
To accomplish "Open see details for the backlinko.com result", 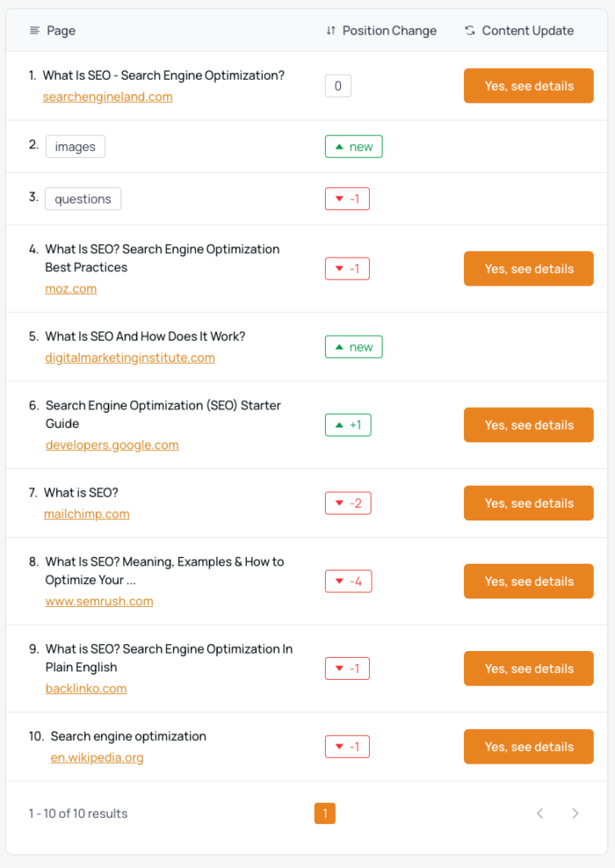I will 528,668.
